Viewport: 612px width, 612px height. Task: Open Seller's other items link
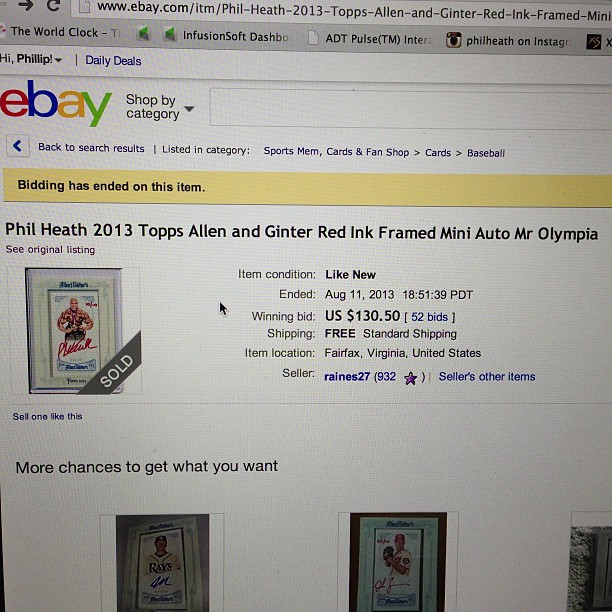[x=487, y=377]
